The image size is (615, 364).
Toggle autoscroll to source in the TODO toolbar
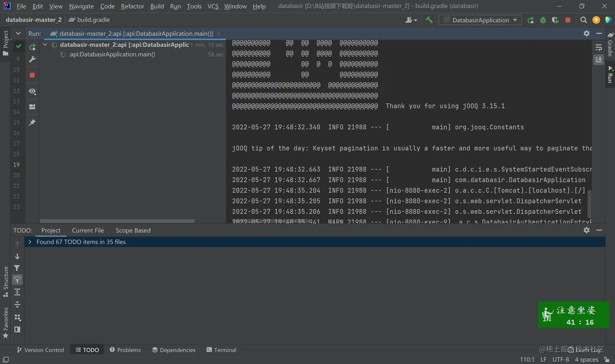[x=17, y=280]
